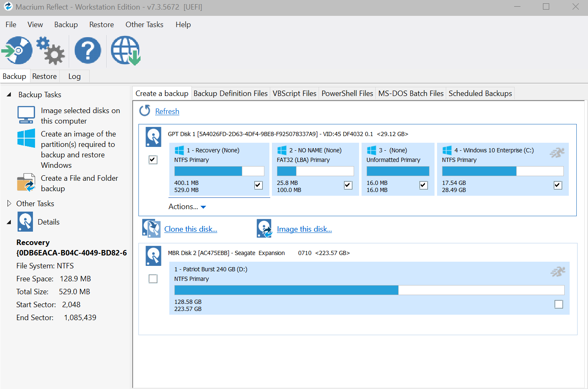
Task: Click Windows flag icon on Recovery partition
Action: pos(179,150)
